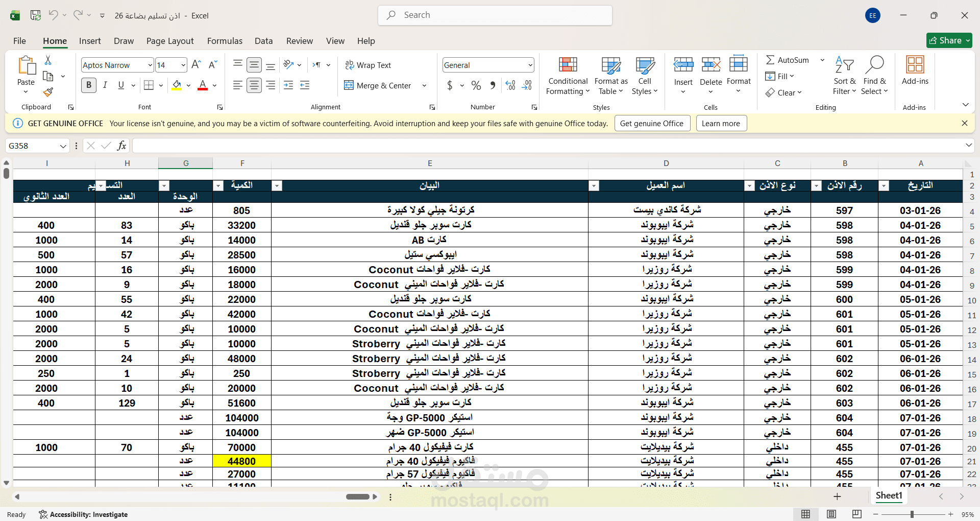
Task: Expand the Name Box dropdown
Action: 63,146
